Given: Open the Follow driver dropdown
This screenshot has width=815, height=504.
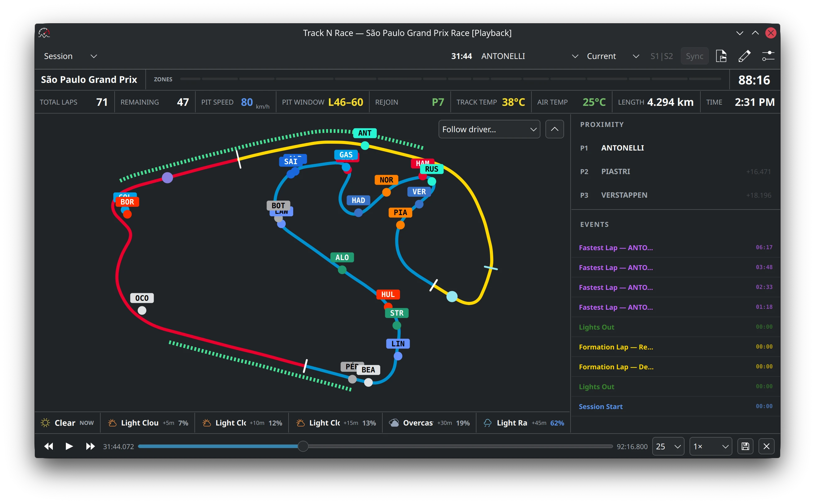Looking at the screenshot, I should tap(489, 129).
